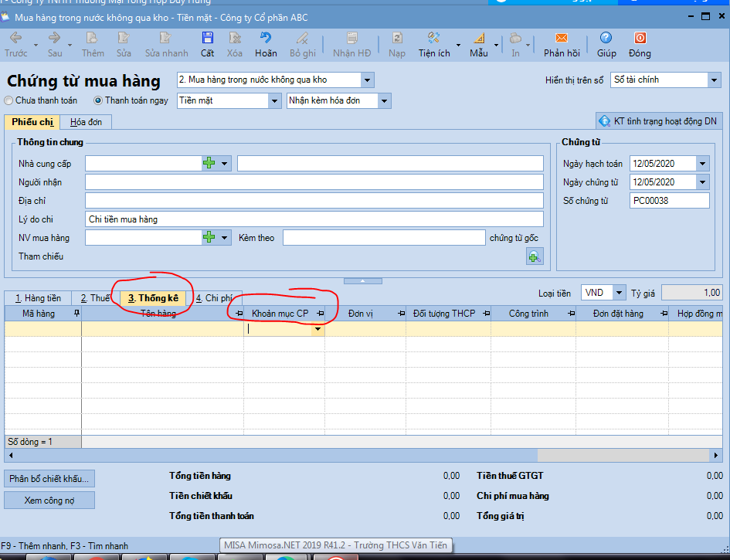Viewport: 730px width, 560px height.
Task: Open the Ngày chứng từ date picker
Action: pyautogui.click(x=702, y=182)
